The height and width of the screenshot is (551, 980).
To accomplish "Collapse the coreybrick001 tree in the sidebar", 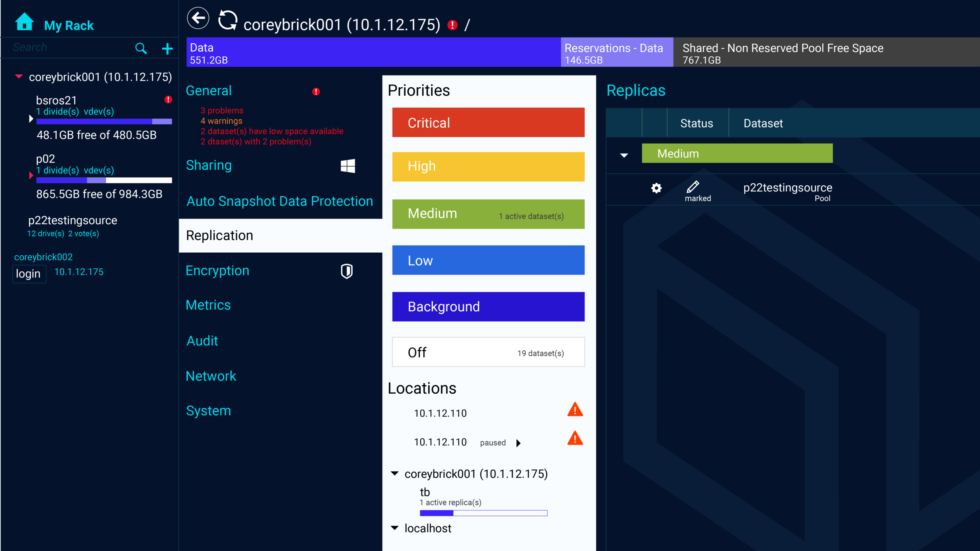I will pos(19,77).
